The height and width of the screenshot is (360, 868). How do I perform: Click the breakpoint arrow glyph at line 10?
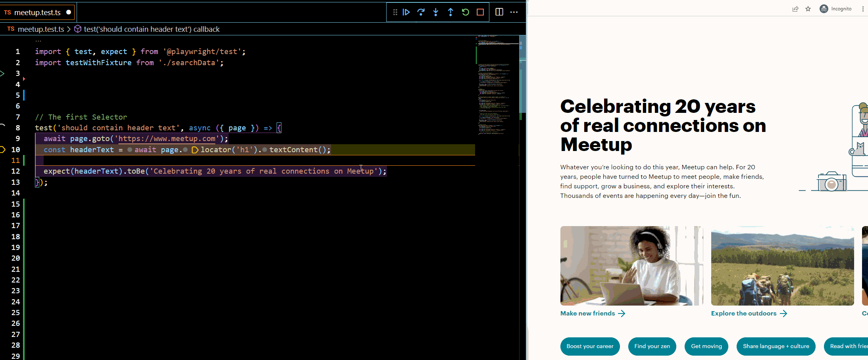pos(2,149)
